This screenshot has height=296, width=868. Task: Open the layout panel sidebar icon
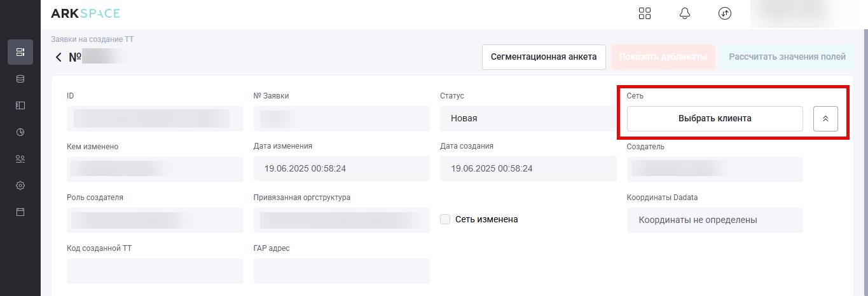click(20, 105)
